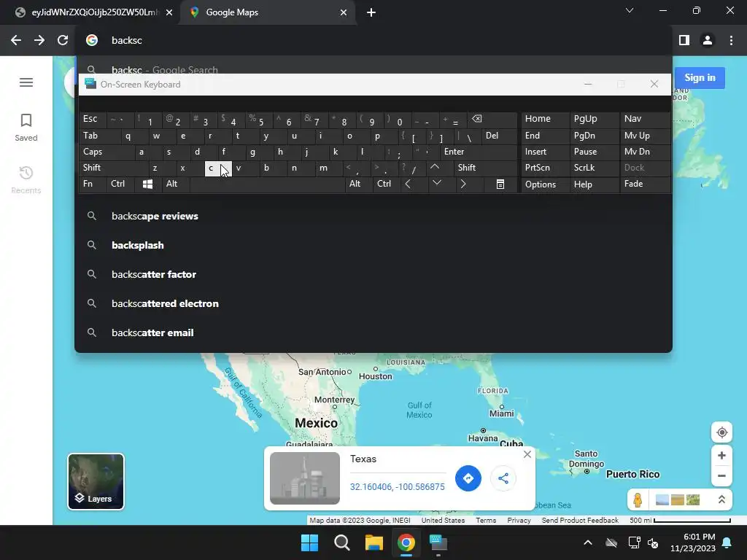Show your location on the map
This screenshot has height=560, width=747.
pyautogui.click(x=721, y=432)
